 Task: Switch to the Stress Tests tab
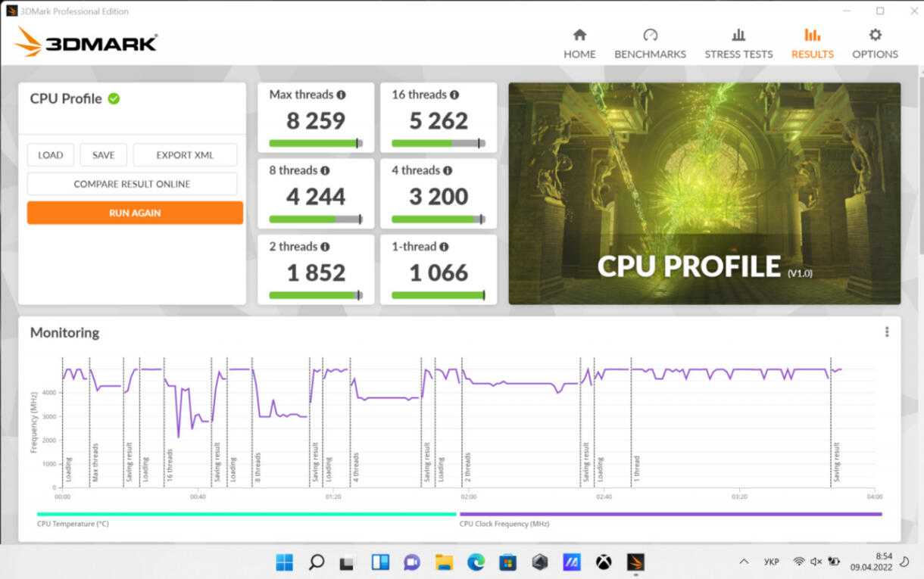[x=738, y=44]
